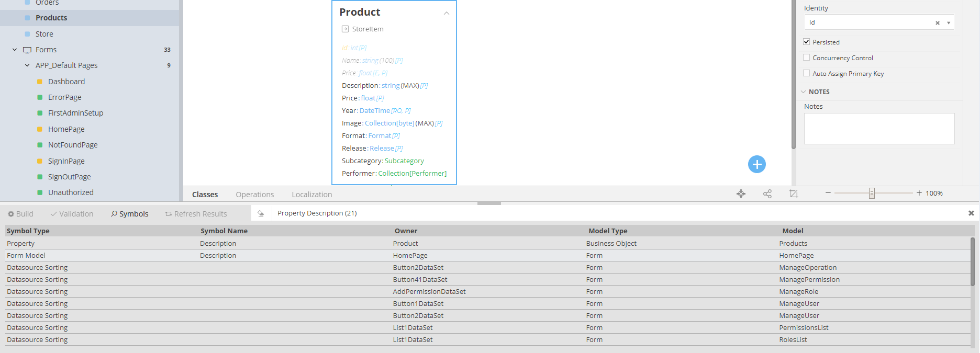The height and width of the screenshot is (353, 980).
Task: Select the Performer Collection property
Action: tap(394, 173)
